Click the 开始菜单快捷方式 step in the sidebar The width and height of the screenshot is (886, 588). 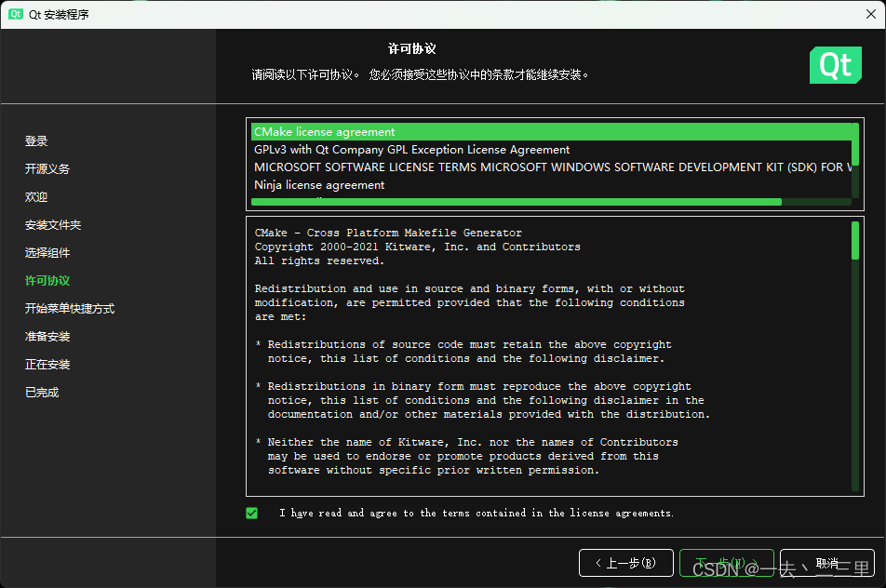tap(70, 308)
